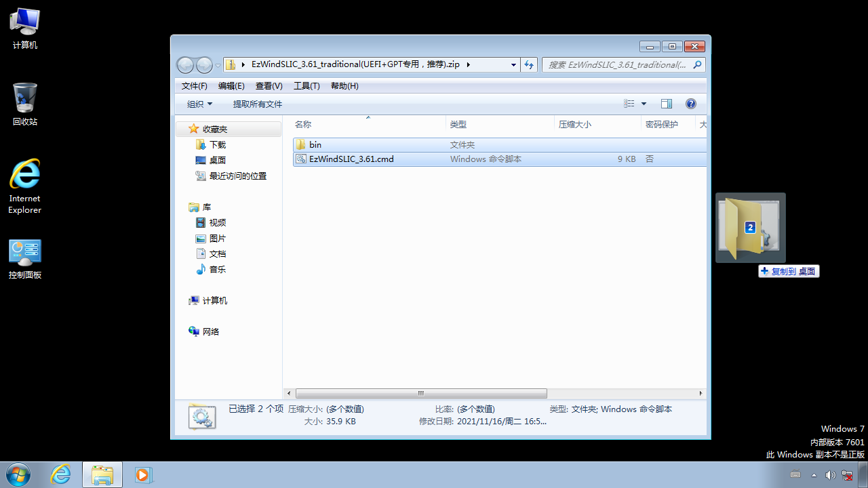Select 计算机 in the navigation pane
The image size is (868, 488).
click(x=214, y=300)
